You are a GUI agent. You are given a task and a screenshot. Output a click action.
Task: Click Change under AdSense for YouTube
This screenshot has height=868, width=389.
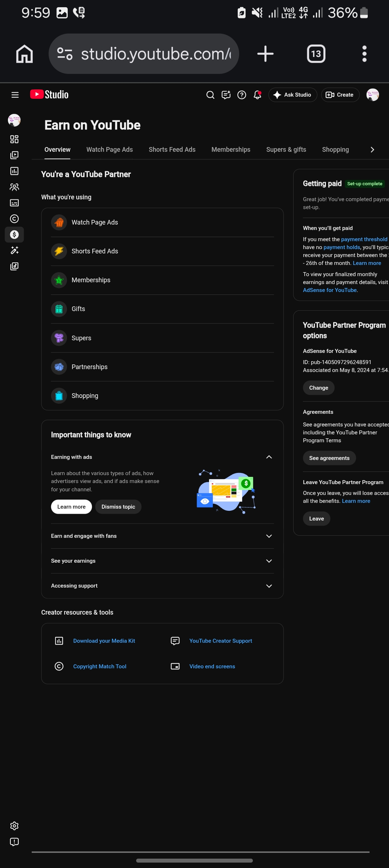(x=319, y=388)
